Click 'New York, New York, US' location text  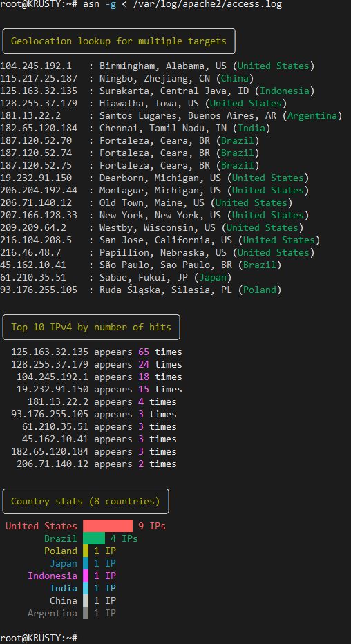(x=160, y=215)
